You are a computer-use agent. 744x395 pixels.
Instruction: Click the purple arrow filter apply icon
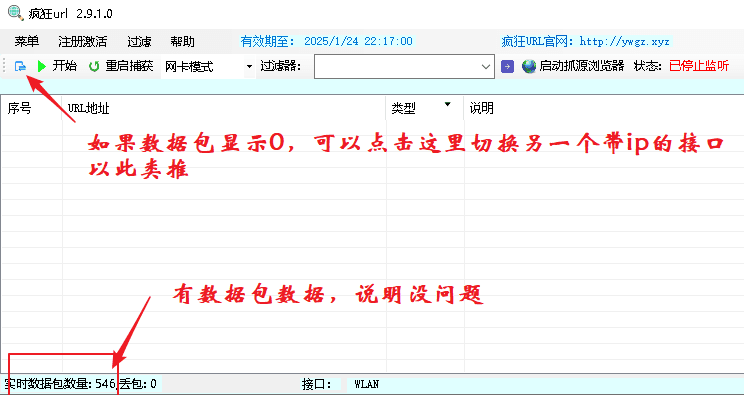coord(507,66)
